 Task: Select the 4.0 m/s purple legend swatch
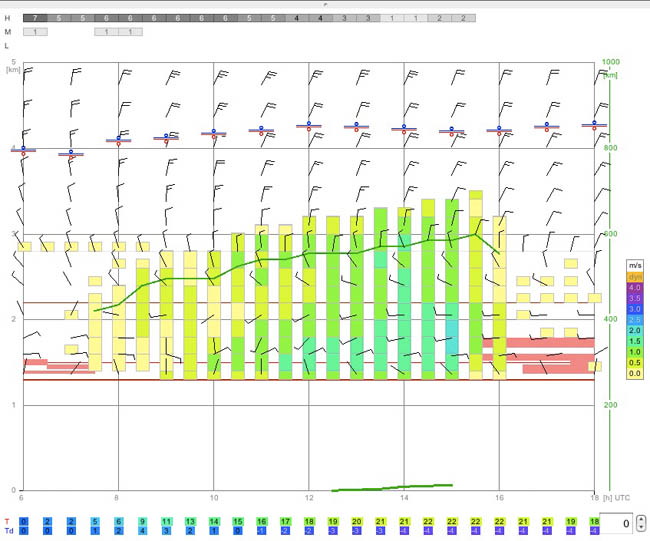[634, 287]
